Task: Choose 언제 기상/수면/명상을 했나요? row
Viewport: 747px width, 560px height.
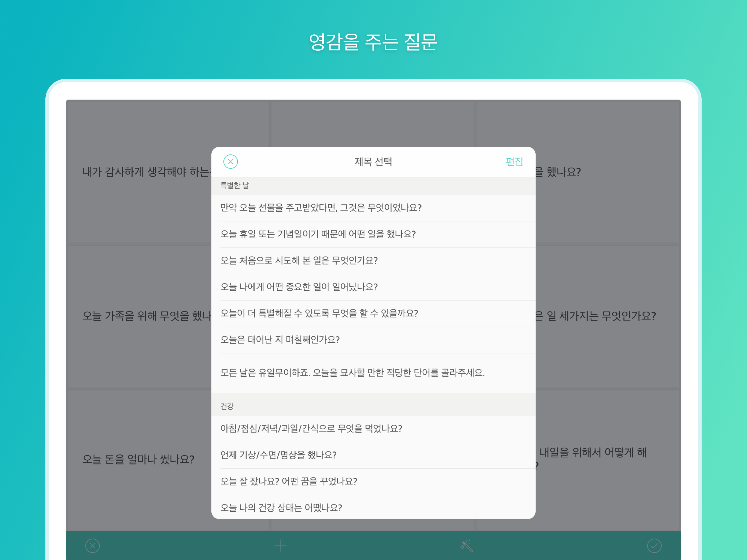Action: tap(278, 455)
